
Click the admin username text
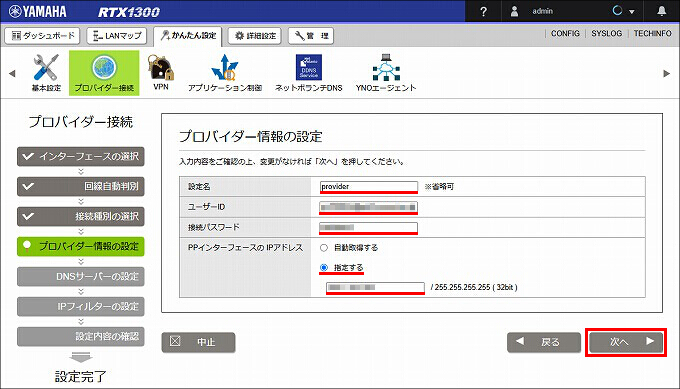(x=543, y=11)
